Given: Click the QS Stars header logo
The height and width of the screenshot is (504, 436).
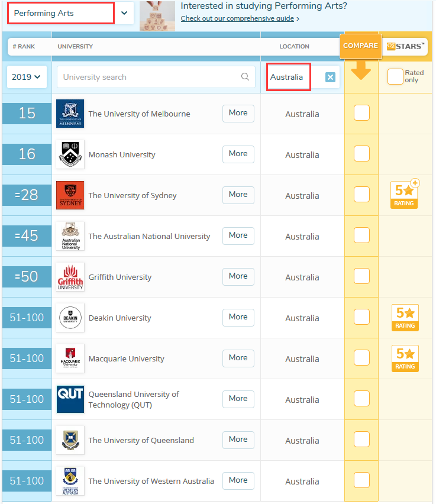Looking at the screenshot, I should tap(405, 46).
